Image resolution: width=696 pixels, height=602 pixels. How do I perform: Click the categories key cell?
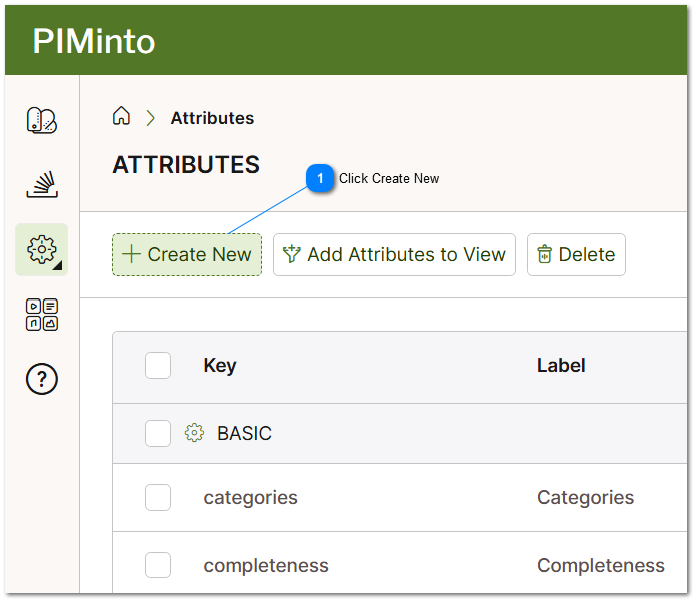(250, 498)
